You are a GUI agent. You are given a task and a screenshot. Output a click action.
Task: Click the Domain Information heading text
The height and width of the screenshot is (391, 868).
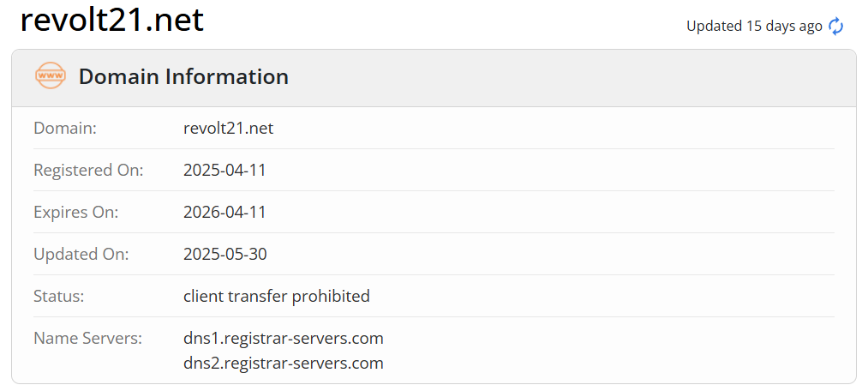(183, 76)
